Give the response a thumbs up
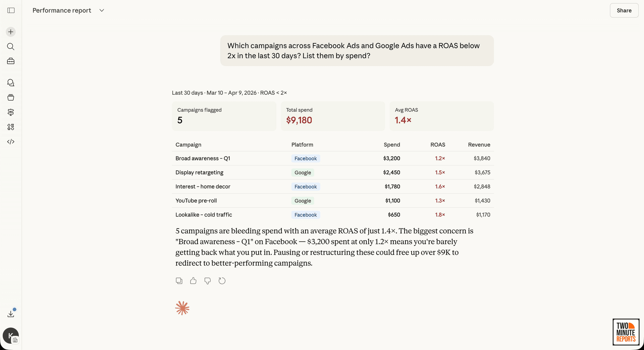 [193, 281]
